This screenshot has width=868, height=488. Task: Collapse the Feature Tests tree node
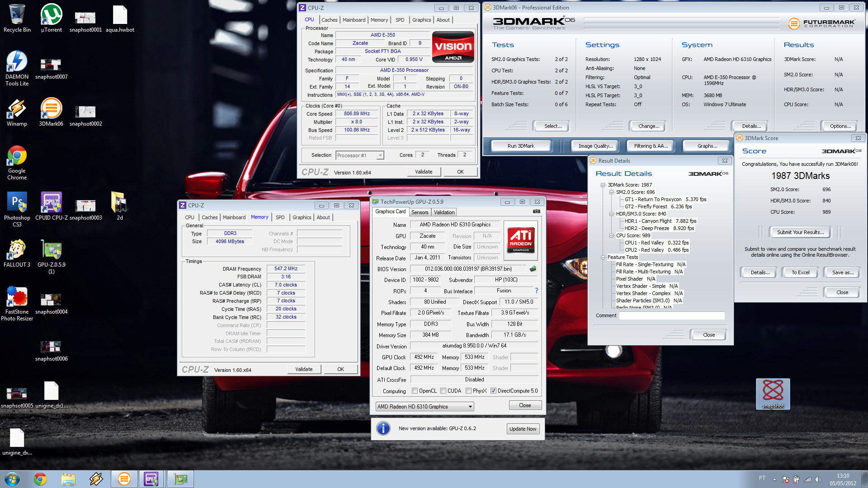[603, 257]
